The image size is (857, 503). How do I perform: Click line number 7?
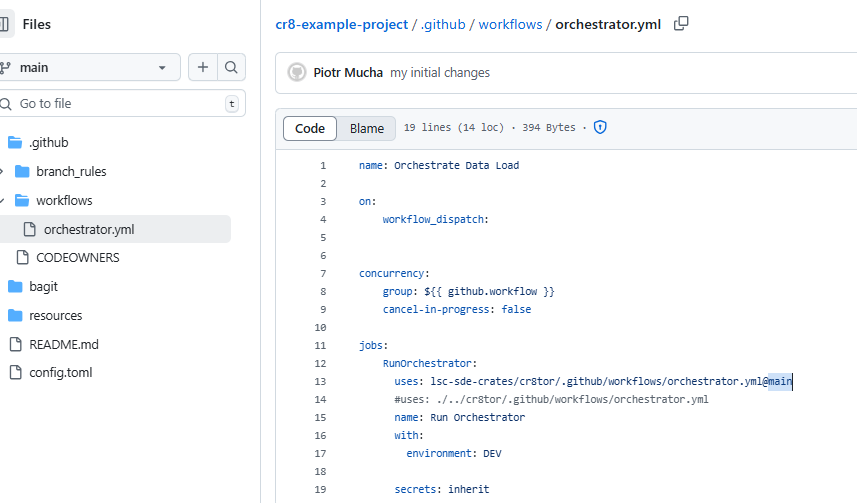coord(323,274)
